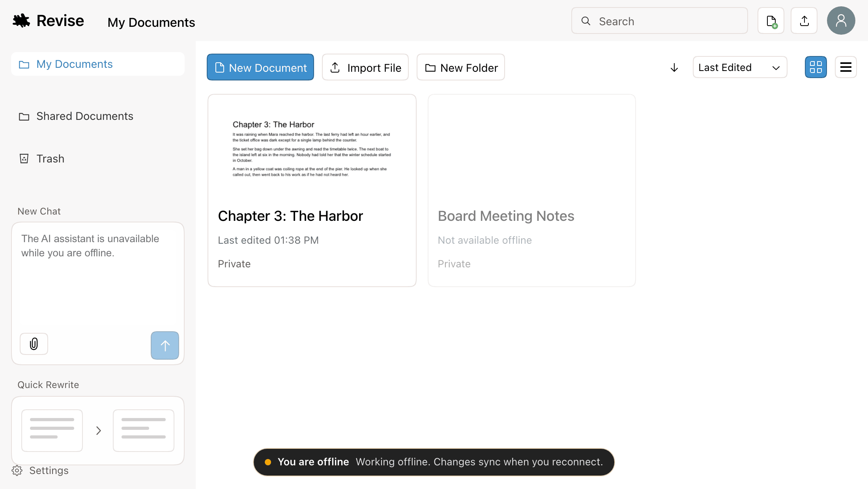Screen dimensions: 868x489
Task: Click the search magnifier icon
Action: coord(586,21)
